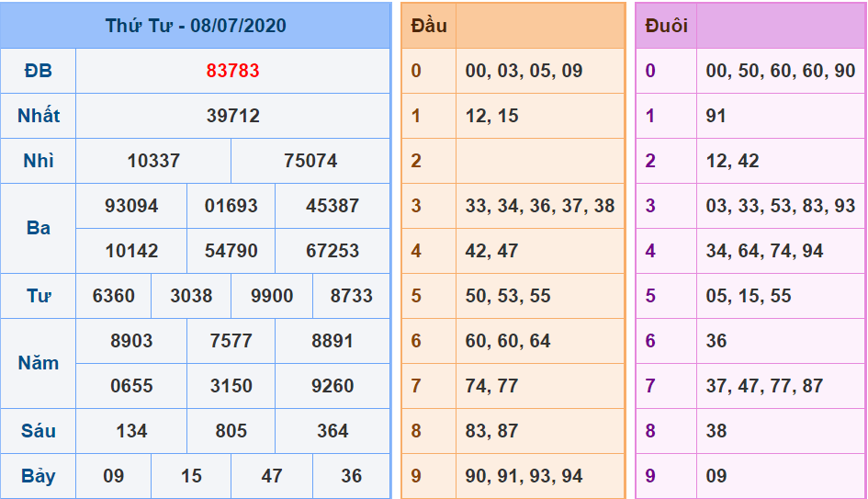
Task: Select fourth prize number 9900
Action: coord(272,296)
